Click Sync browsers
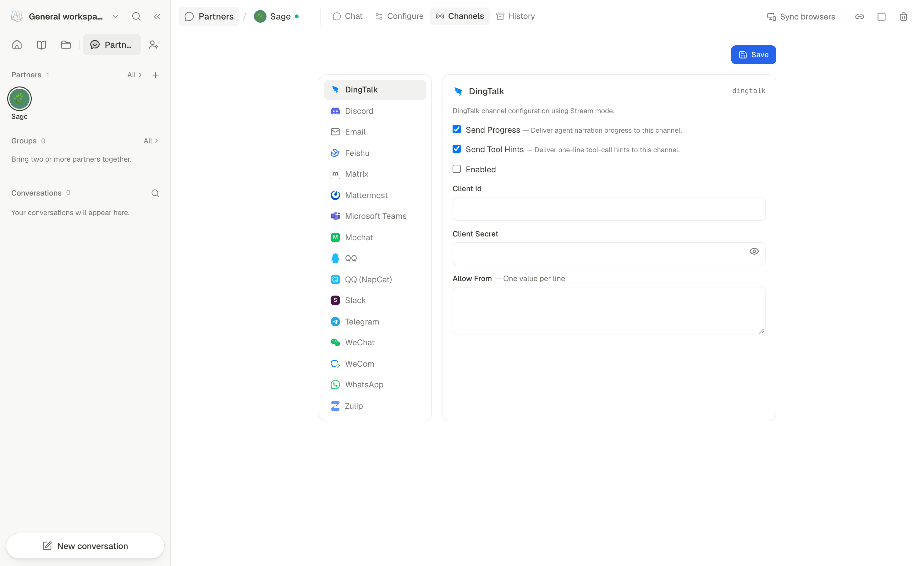The image size is (924, 566). pyautogui.click(x=800, y=16)
